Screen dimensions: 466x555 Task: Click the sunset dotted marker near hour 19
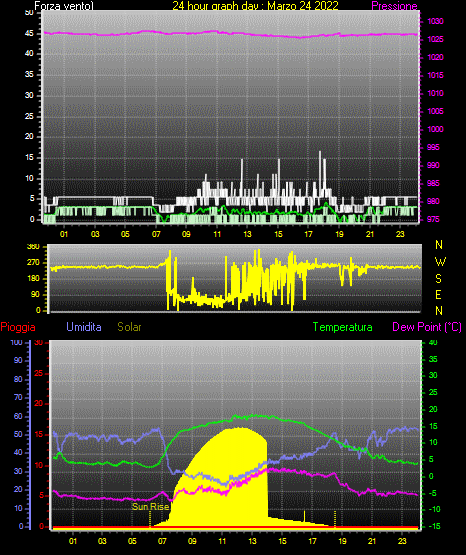pyautogui.click(x=335, y=519)
